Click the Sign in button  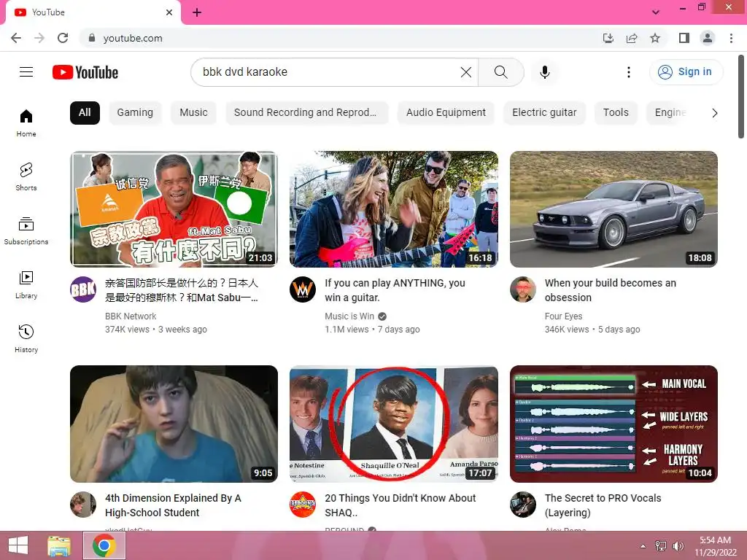click(x=686, y=72)
